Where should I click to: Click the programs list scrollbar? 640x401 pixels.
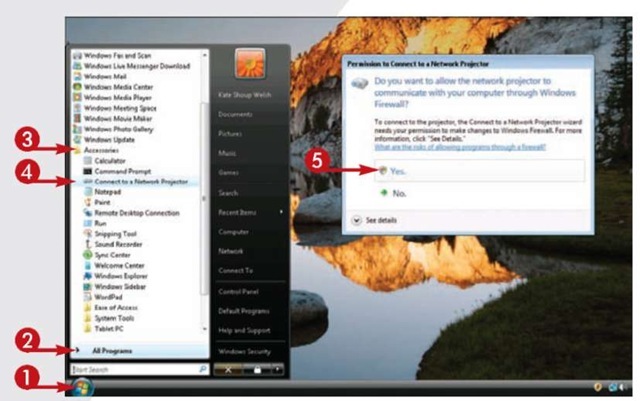coord(204,198)
